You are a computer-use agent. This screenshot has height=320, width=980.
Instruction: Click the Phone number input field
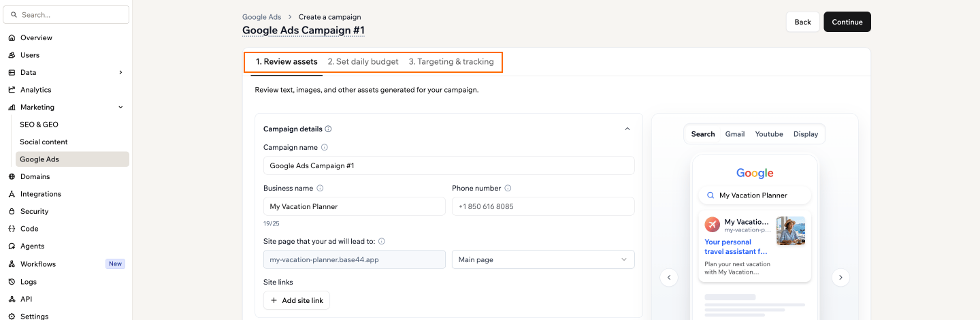(x=543, y=206)
